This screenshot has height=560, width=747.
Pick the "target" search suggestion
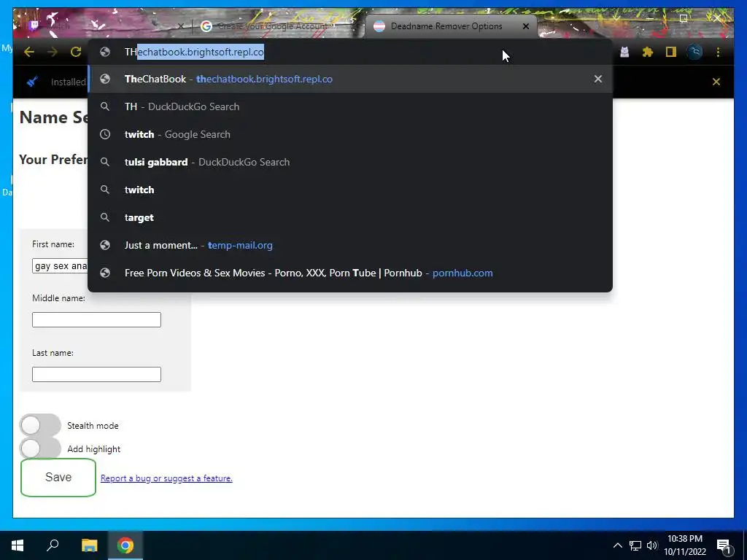(x=350, y=217)
